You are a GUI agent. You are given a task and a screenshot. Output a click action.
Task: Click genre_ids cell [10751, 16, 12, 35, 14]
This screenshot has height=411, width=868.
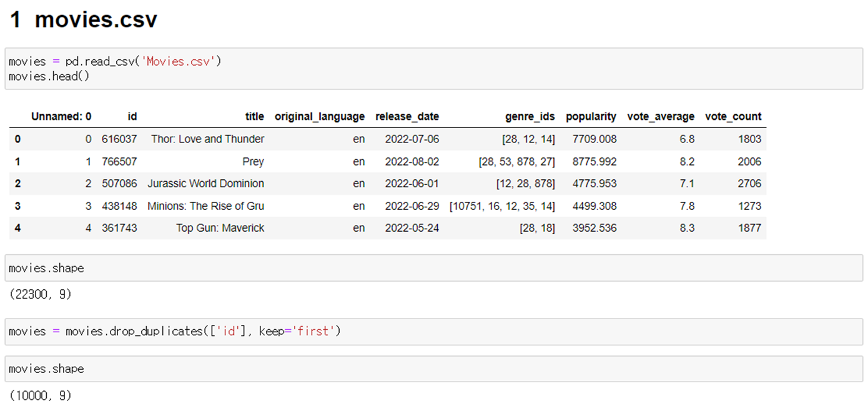click(x=502, y=206)
